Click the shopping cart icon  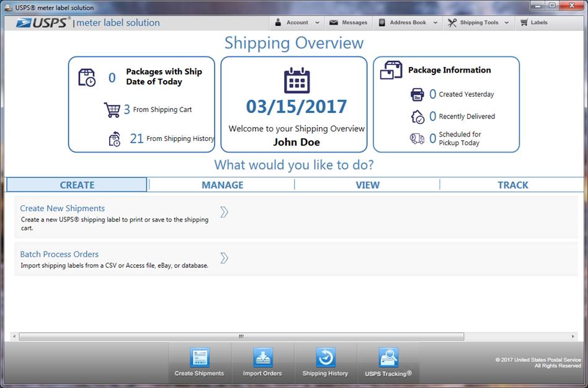(x=112, y=109)
